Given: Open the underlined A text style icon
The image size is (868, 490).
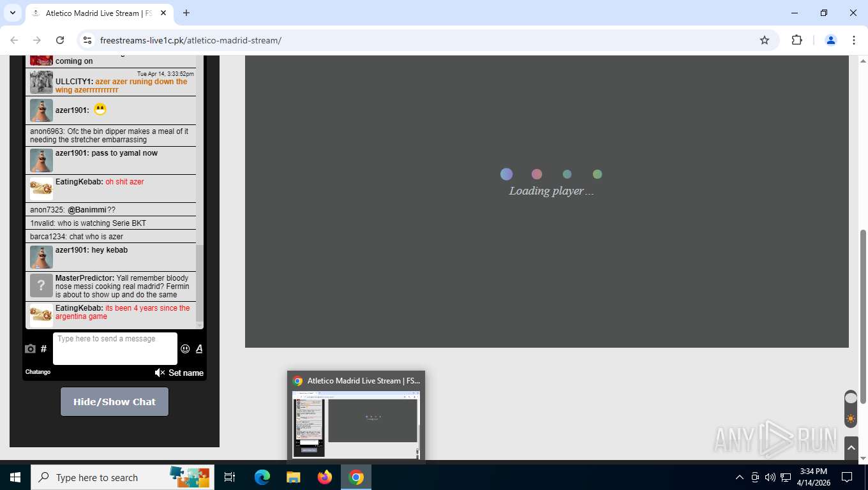Looking at the screenshot, I should point(199,348).
